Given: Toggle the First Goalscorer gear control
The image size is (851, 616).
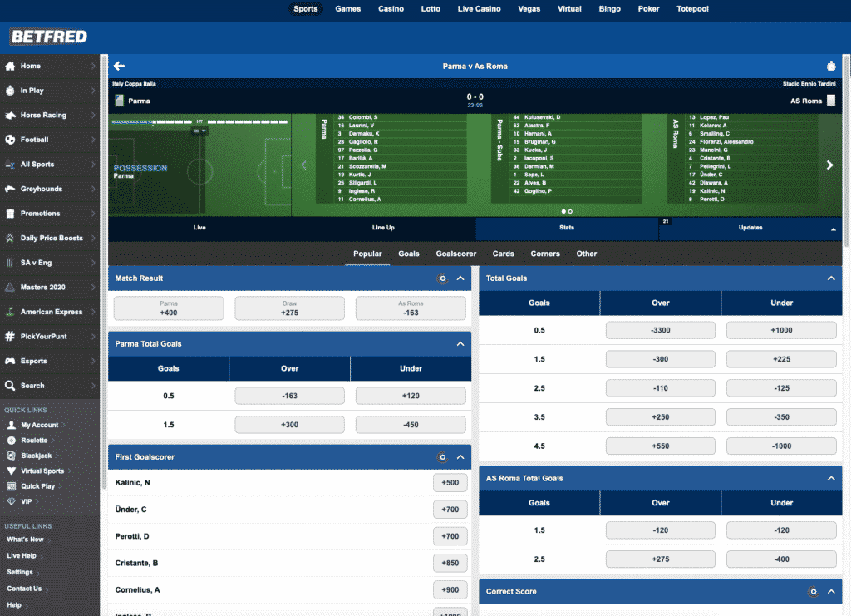Looking at the screenshot, I should 444,456.
